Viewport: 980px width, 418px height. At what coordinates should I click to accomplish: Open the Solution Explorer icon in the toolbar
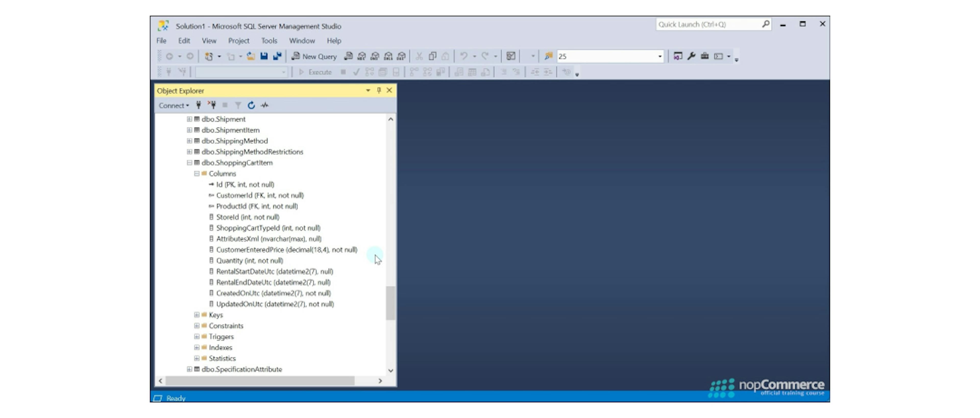coord(678,56)
